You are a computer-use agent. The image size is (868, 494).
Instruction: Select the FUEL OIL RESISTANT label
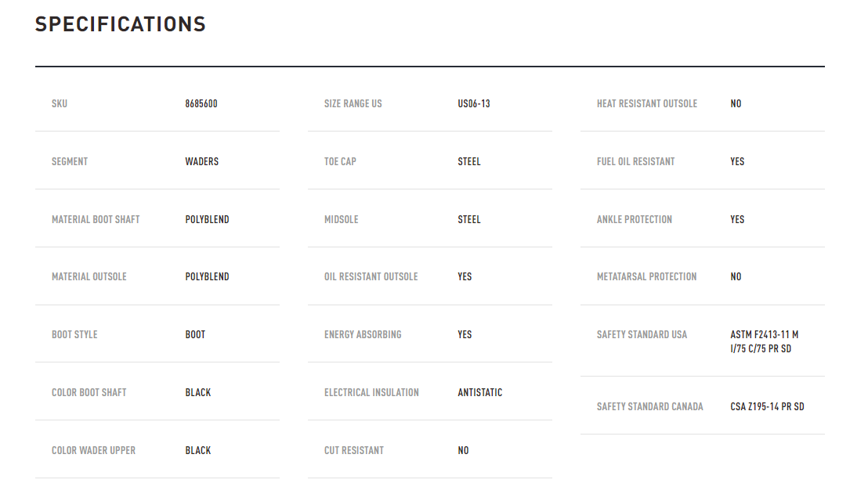[635, 161]
